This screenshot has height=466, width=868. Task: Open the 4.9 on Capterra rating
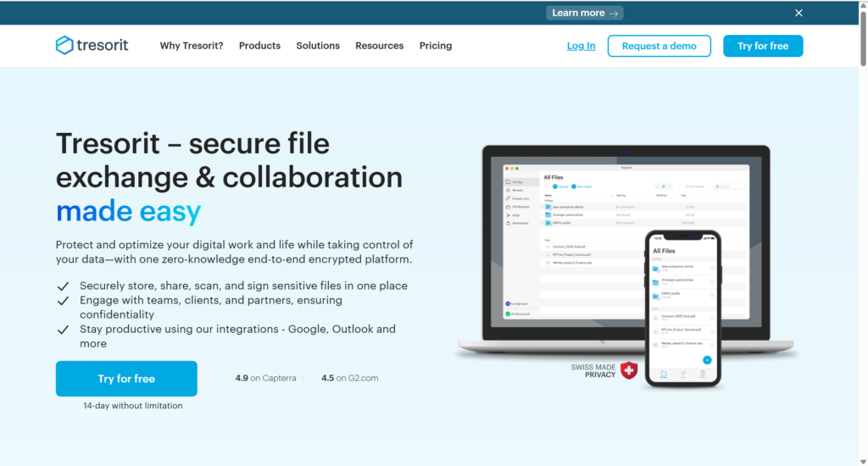(265, 378)
